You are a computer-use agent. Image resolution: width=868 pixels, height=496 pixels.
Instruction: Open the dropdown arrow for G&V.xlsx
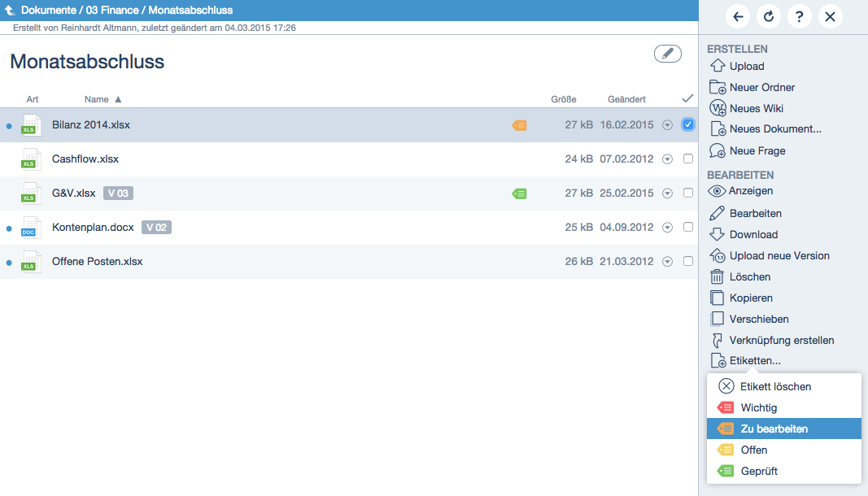(x=668, y=194)
